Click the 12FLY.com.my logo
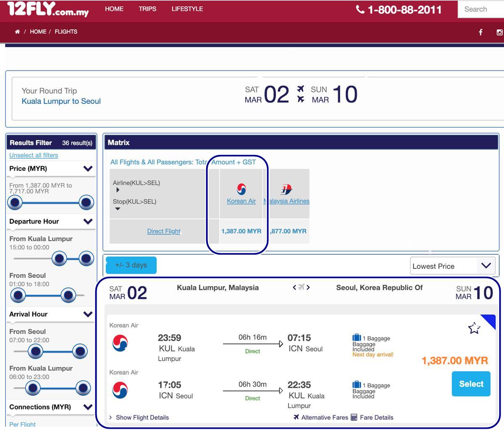504x430 pixels. coord(48,9)
